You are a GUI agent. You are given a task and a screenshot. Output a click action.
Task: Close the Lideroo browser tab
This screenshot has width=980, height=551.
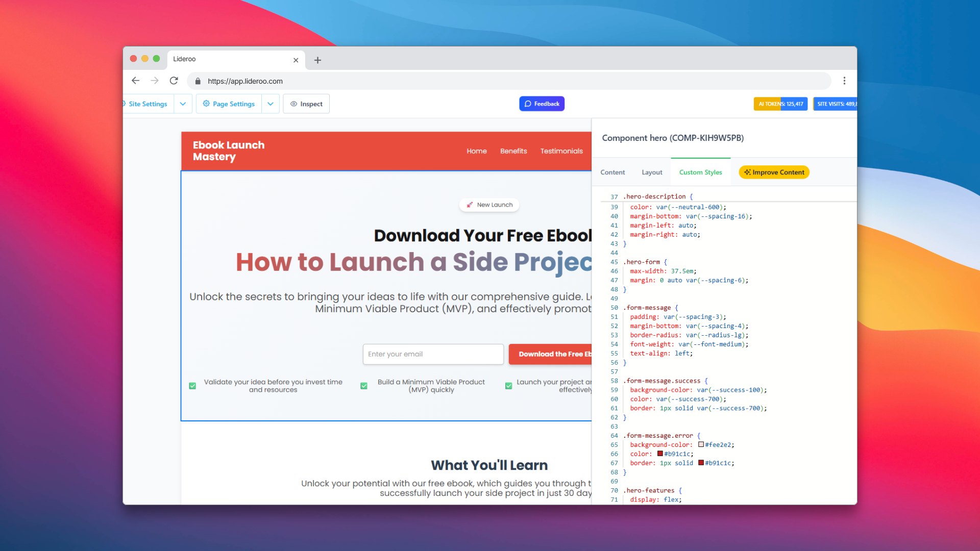point(296,60)
